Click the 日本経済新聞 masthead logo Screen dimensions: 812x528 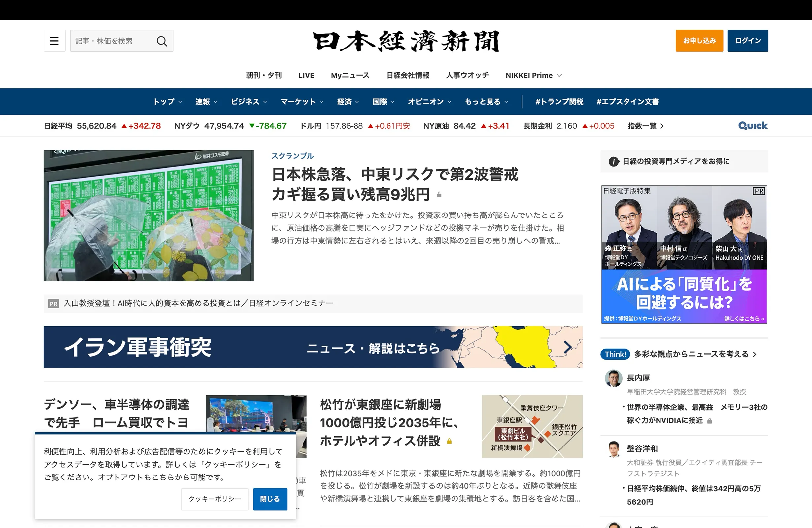[x=406, y=41]
